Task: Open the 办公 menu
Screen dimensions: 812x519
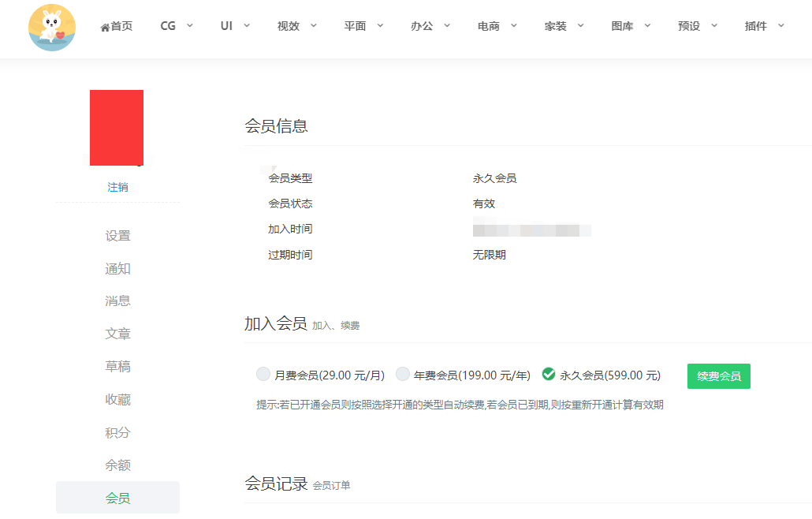Action: click(x=422, y=26)
